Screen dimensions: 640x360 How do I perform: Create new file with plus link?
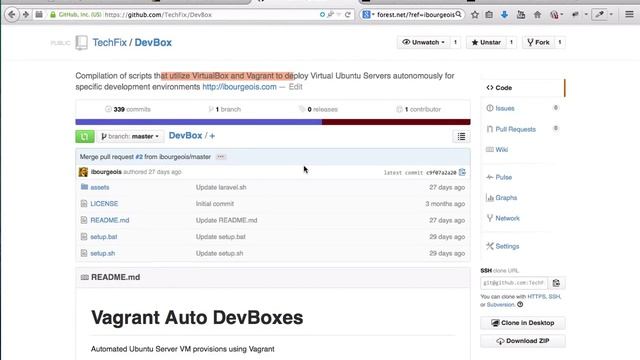[x=212, y=136]
